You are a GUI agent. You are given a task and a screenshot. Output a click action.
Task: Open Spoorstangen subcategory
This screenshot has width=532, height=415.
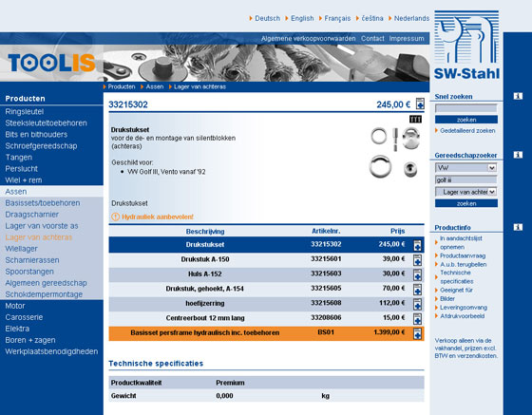(29, 272)
